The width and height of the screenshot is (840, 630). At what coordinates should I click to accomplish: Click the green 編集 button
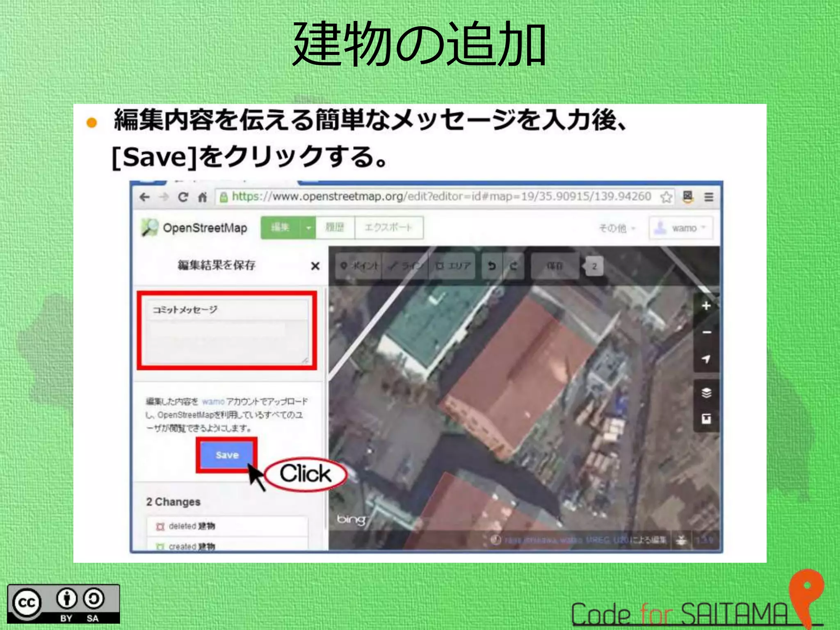pyautogui.click(x=281, y=228)
